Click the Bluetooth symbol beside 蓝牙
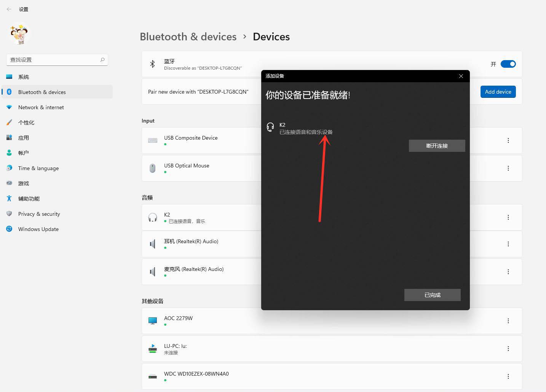The width and height of the screenshot is (546, 392). [152, 64]
